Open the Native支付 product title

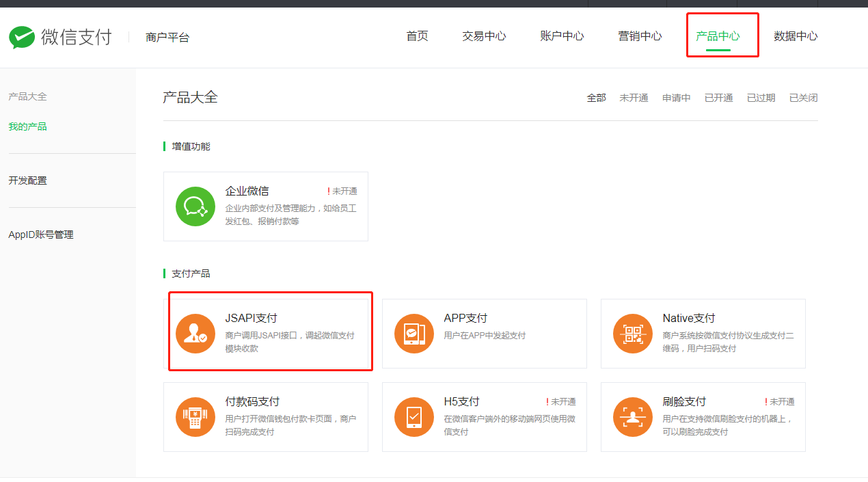(688, 318)
